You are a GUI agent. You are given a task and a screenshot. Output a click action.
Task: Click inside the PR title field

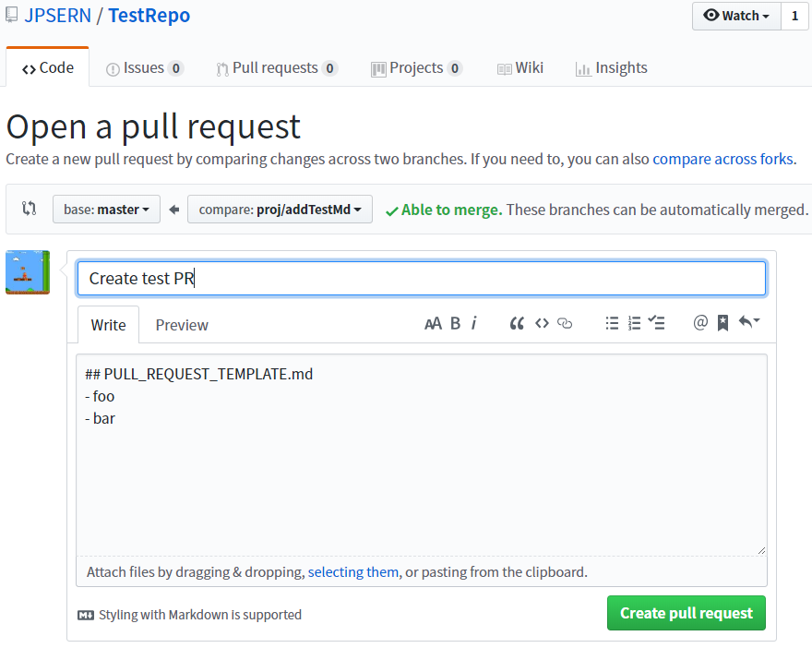421,277
